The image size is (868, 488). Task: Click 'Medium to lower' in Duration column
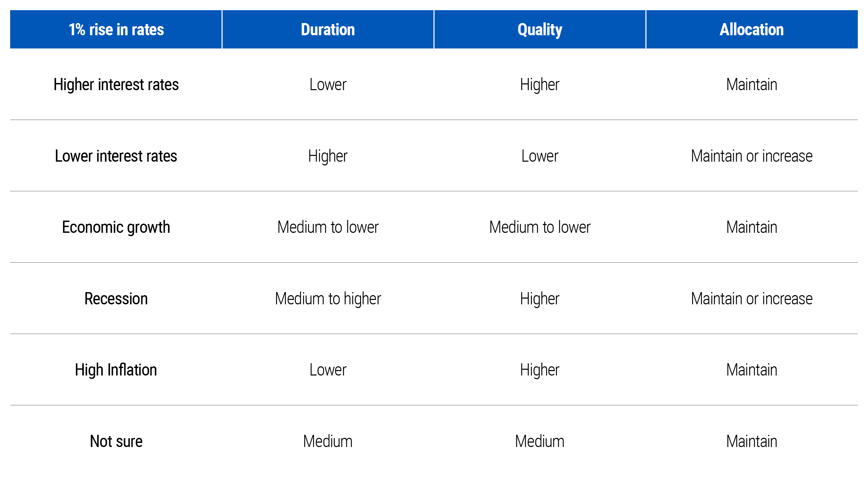(x=328, y=227)
